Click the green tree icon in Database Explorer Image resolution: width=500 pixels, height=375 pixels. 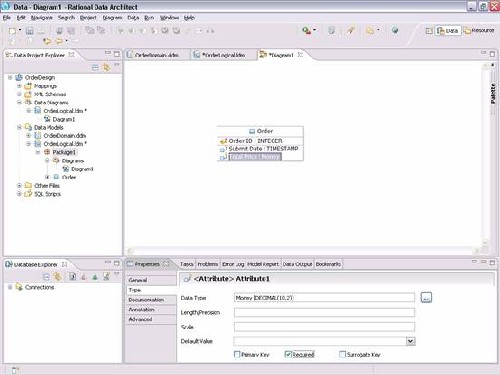click(95, 277)
